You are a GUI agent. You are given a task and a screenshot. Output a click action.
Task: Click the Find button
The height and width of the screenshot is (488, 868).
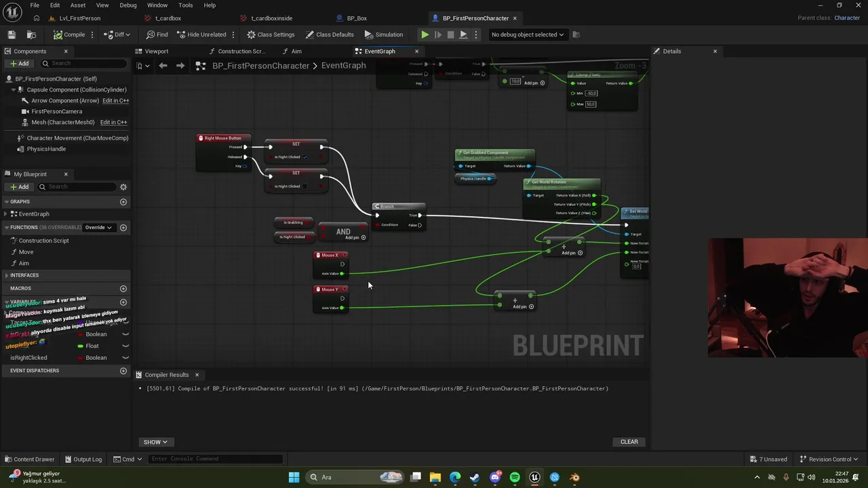[x=157, y=35]
